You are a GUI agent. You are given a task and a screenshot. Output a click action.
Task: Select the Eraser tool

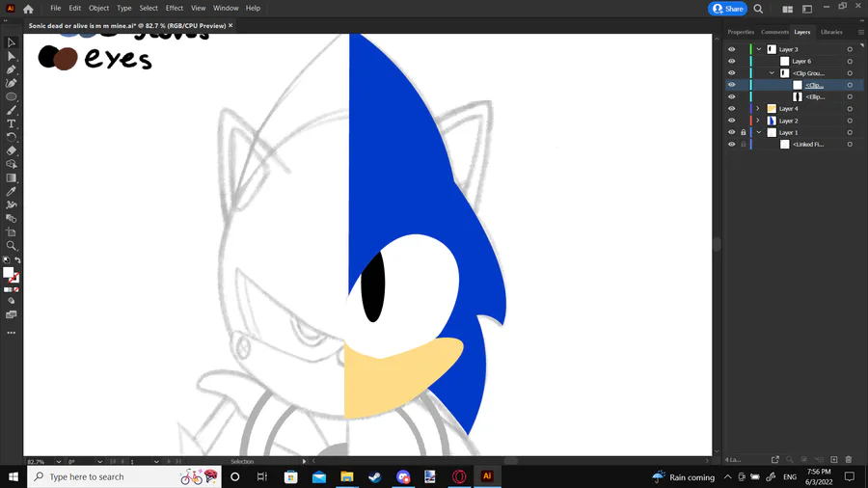click(x=11, y=150)
